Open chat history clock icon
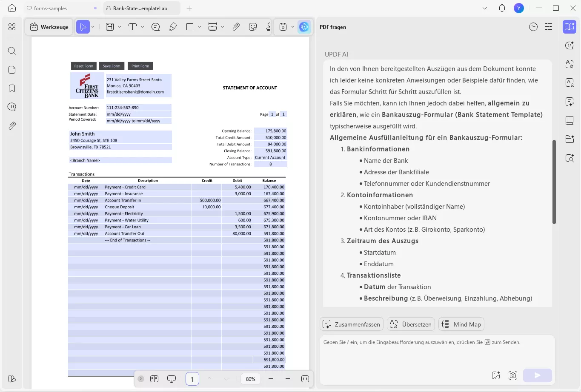This screenshot has width=581, height=392. (x=533, y=27)
